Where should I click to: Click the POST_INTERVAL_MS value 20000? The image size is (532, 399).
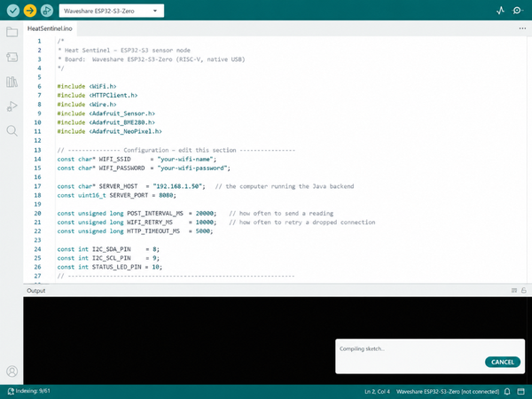pos(205,213)
